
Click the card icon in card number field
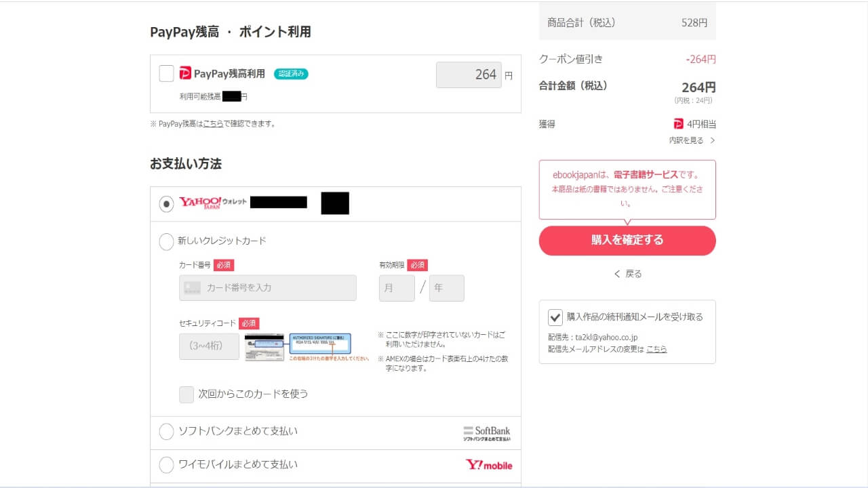click(x=192, y=288)
